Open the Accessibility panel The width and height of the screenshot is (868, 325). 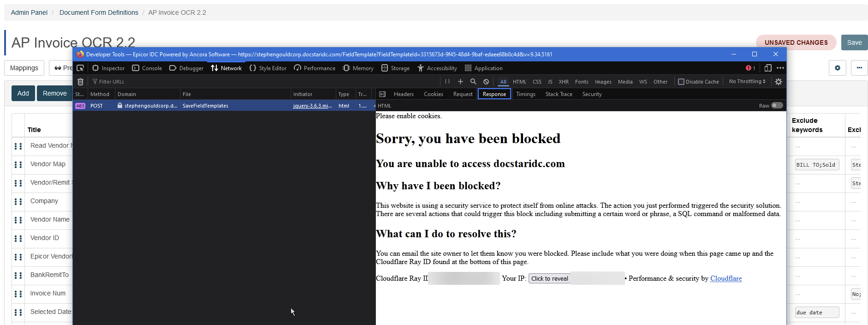point(437,68)
